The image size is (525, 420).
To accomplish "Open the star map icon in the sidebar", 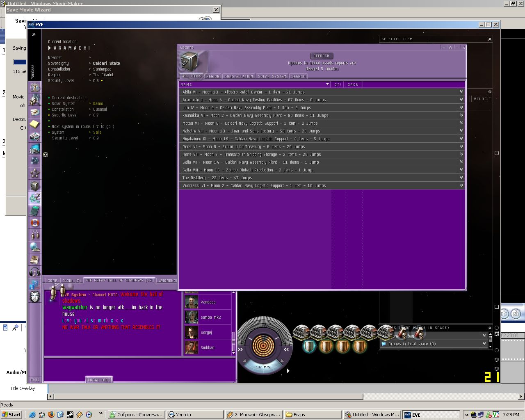I will 35,161.
